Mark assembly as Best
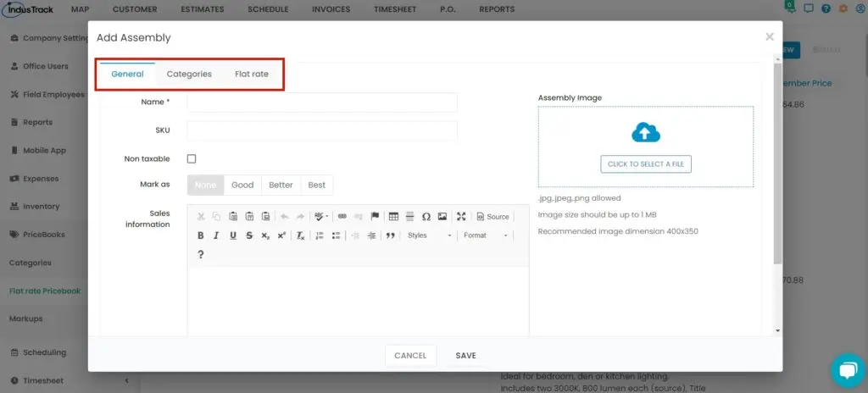This screenshot has height=393, width=868. (317, 185)
